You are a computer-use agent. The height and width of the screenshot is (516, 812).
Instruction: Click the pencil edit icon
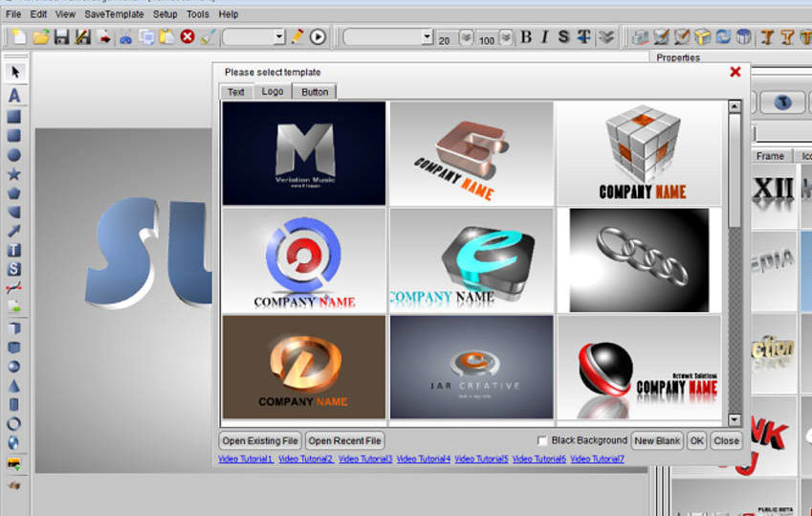pos(297,36)
